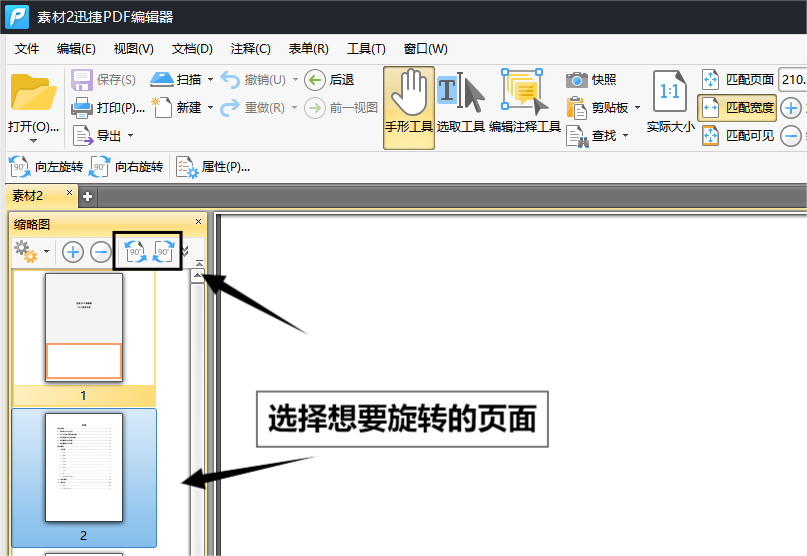Click the 重做(R) redo icon

tap(230, 108)
